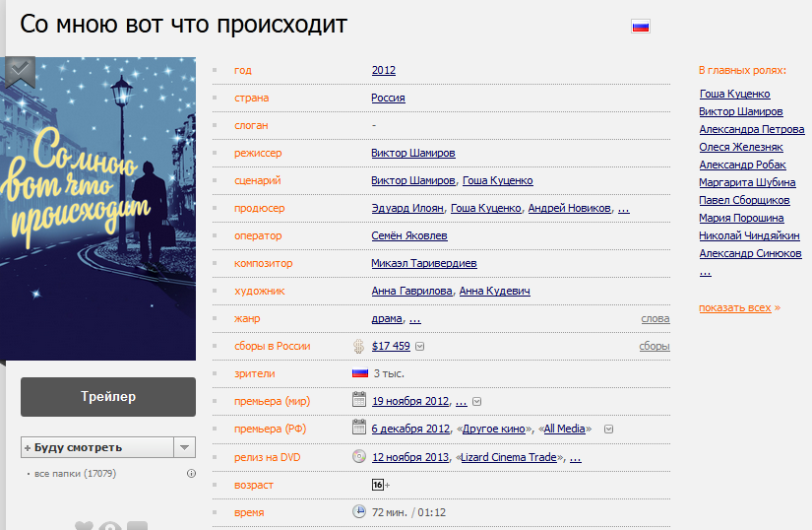Image resolution: width=812 pixels, height=530 pixels.
Task: Open $17 459 box office link
Action: [x=391, y=346]
